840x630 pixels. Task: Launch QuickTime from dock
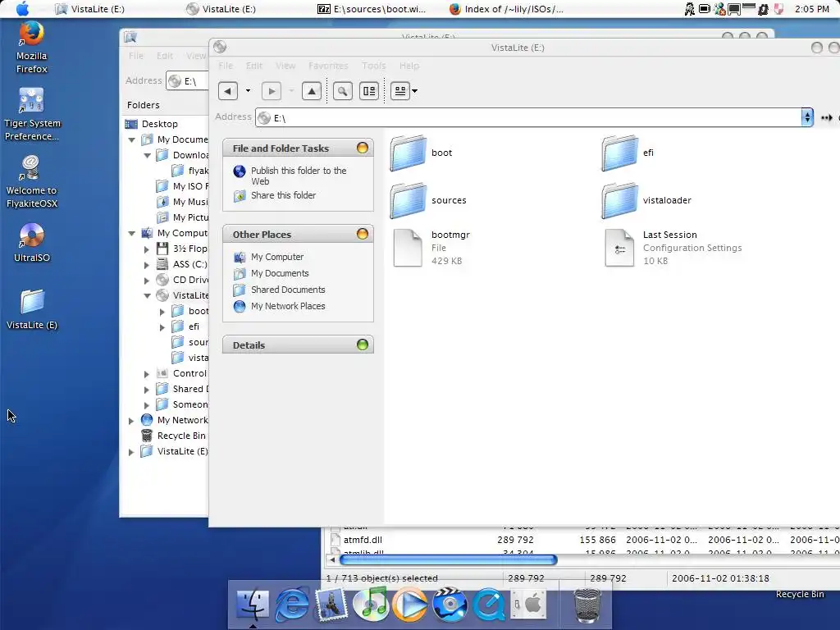489,605
